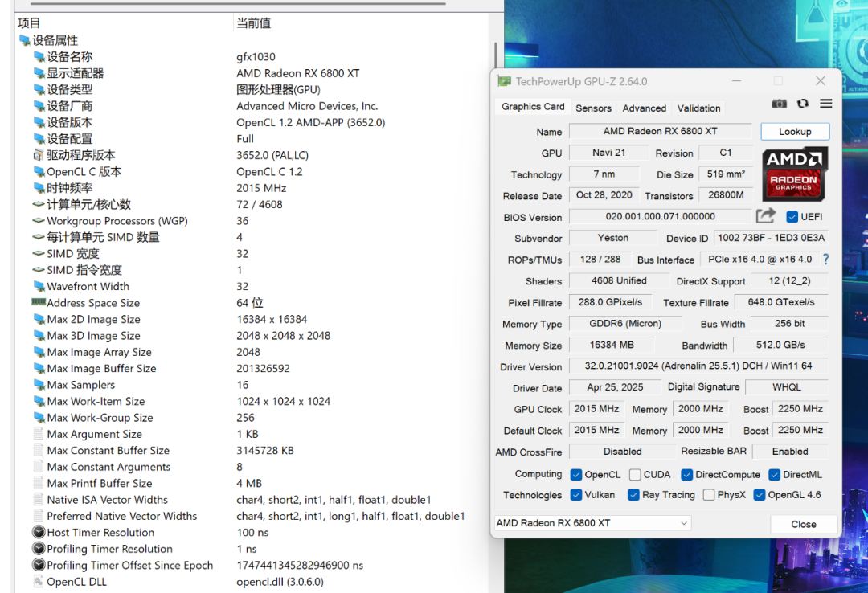Viewport: 868px width, 593px height.
Task: Minimize the GPU-Z window
Action: 736,81
